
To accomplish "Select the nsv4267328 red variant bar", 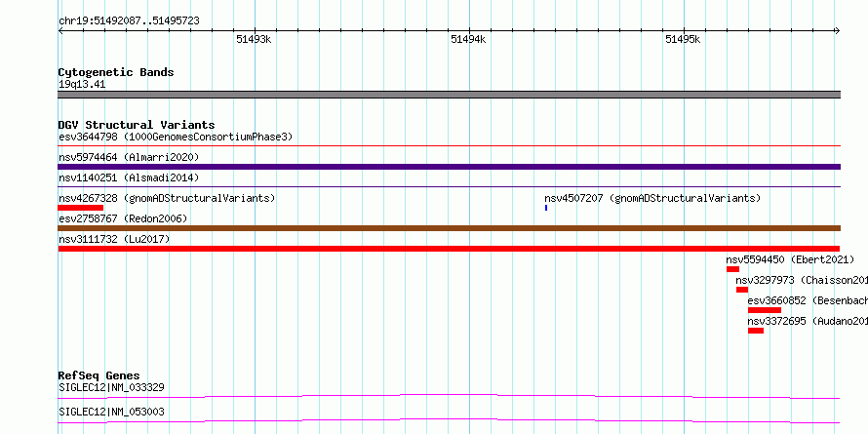I will (x=80, y=208).
